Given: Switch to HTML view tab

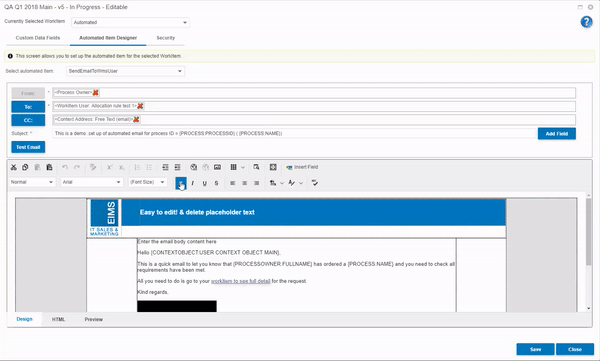Looking at the screenshot, I should click(59, 319).
